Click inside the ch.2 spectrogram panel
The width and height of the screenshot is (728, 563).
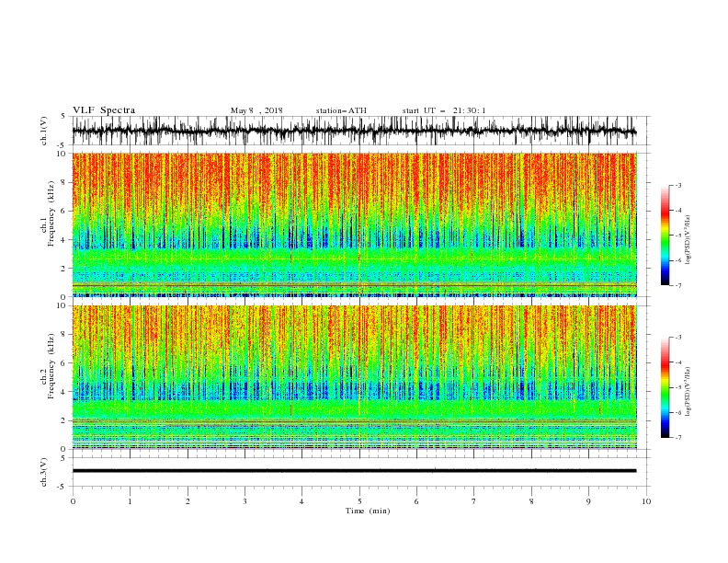(354, 377)
